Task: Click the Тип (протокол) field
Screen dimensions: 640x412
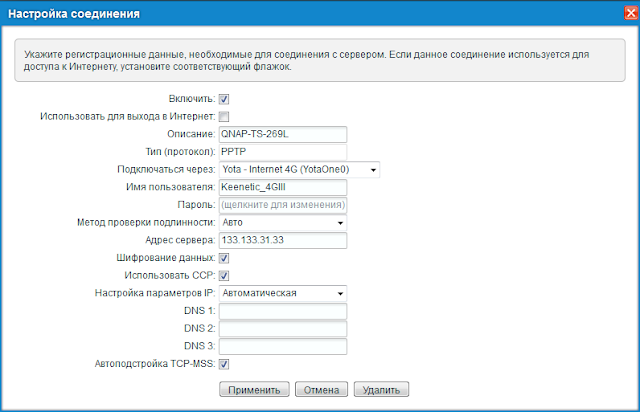Action: point(283,152)
